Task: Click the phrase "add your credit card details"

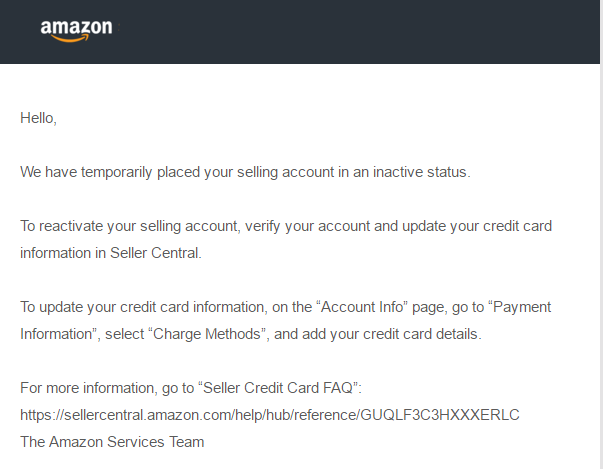Action: click(391, 334)
